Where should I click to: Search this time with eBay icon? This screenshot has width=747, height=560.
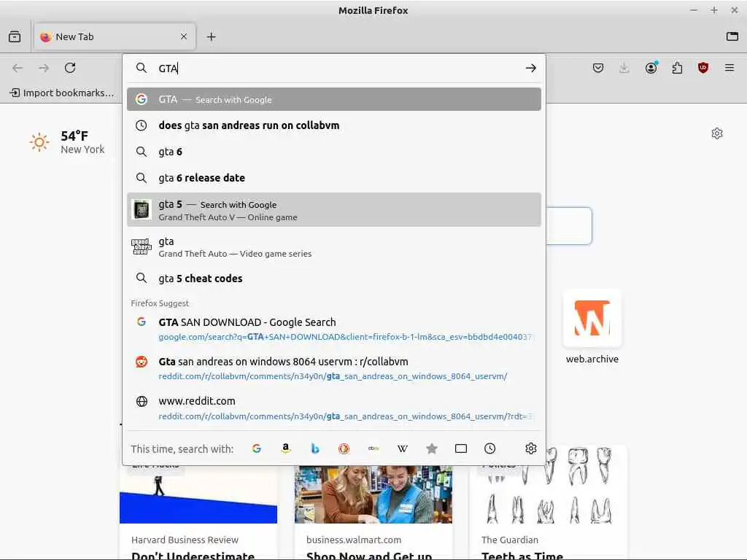click(373, 448)
